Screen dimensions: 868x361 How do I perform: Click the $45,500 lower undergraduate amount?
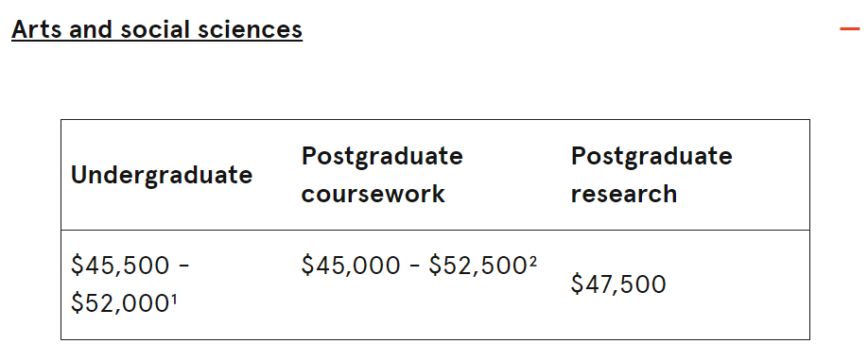[x=120, y=266]
